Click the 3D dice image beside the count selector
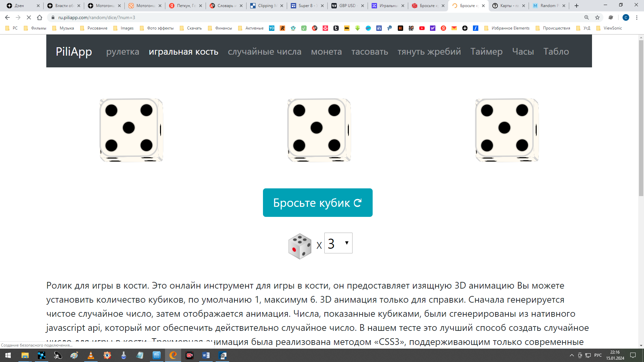644x362 pixels. point(300,246)
